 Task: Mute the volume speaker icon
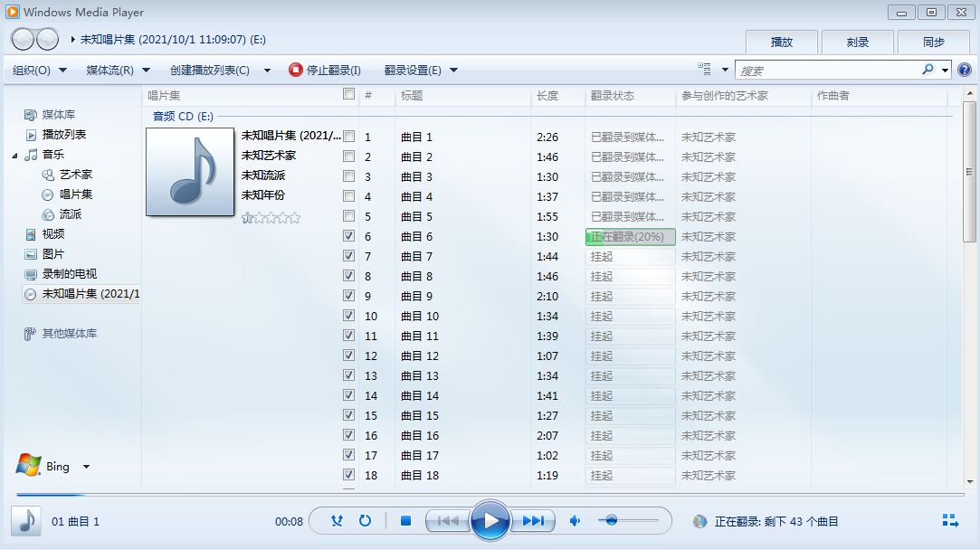tap(575, 520)
